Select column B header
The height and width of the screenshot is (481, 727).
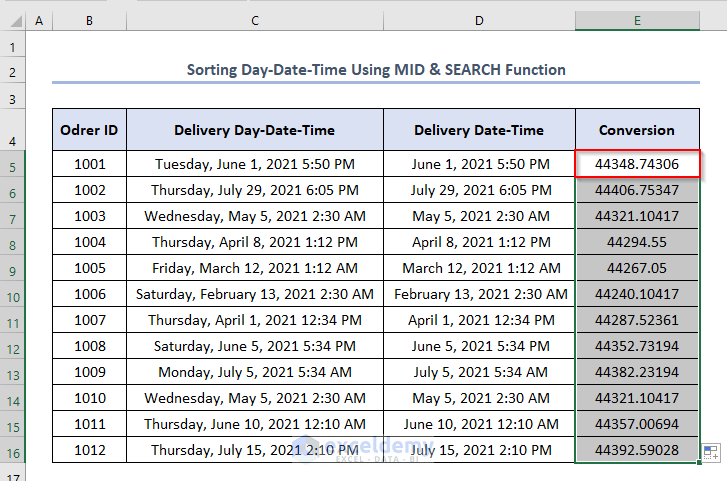pyautogui.click(x=89, y=21)
